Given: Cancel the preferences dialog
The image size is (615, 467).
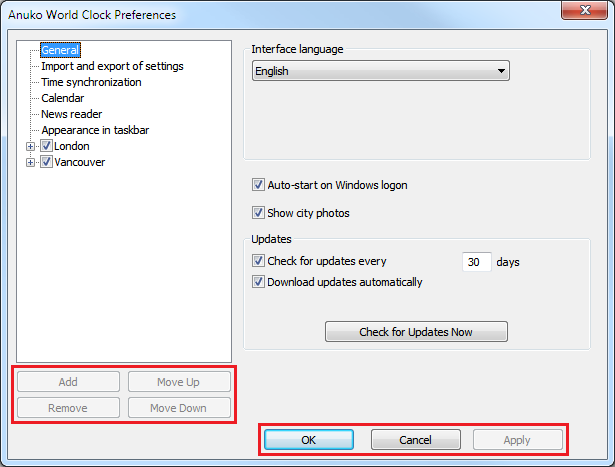Looking at the screenshot, I should pos(415,440).
